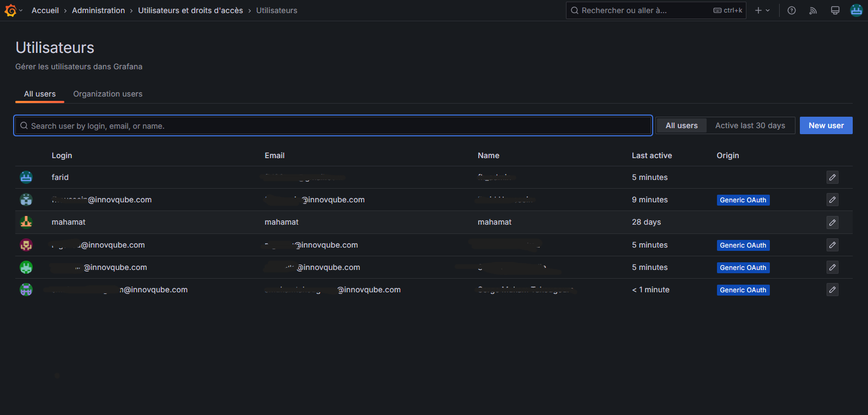Click Generic OAuth tag in < 1 minute row
The height and width of the screenshot is (415, 868).
[743, 290]
